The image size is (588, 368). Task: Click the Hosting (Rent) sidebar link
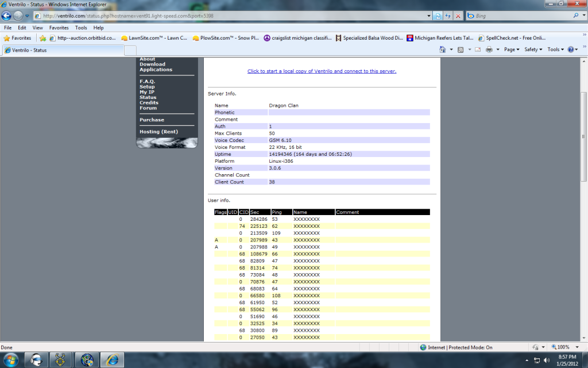[x=158, y=132]
